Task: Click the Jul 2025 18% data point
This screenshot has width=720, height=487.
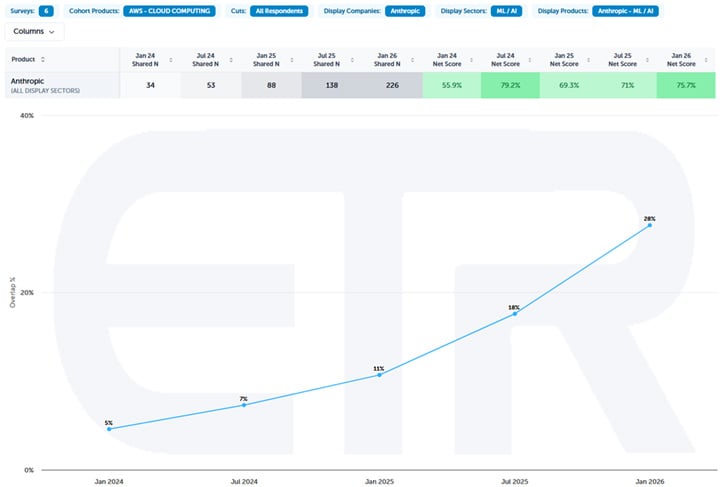Action: (515, 314)
